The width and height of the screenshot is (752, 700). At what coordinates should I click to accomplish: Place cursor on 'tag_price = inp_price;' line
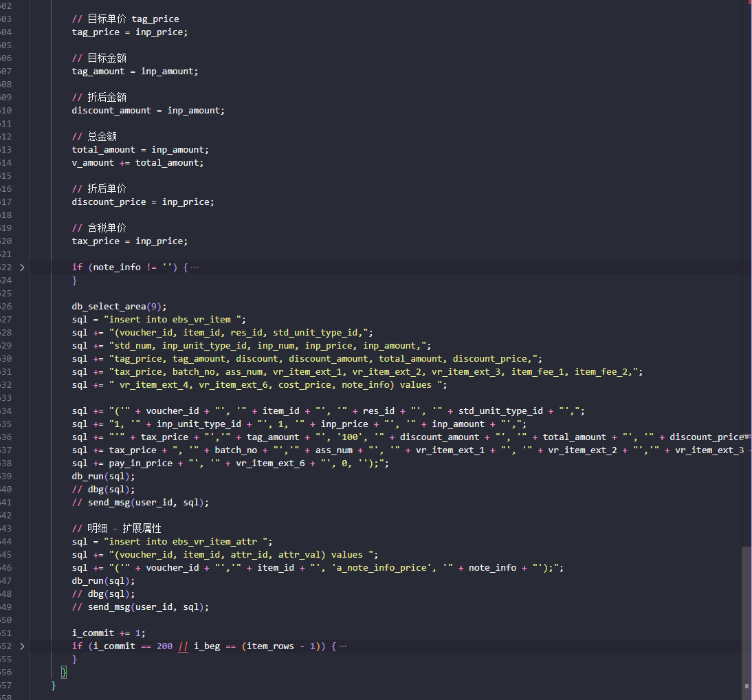tap(129, 32)
